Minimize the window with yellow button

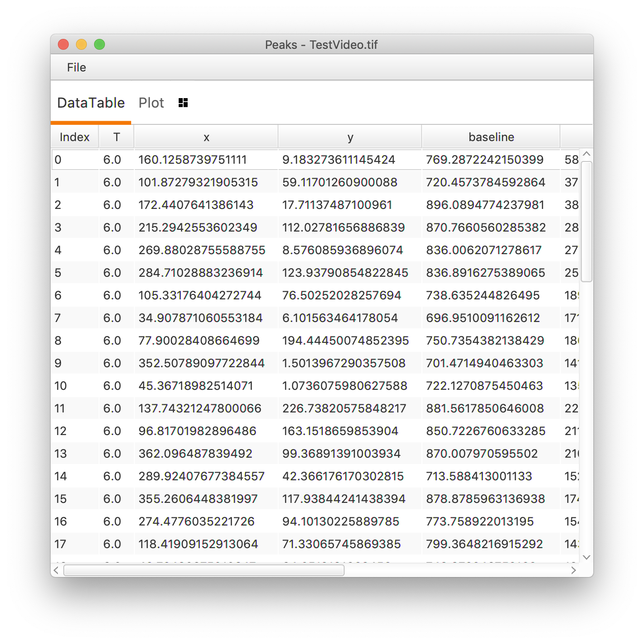click(x=81, y=44)
